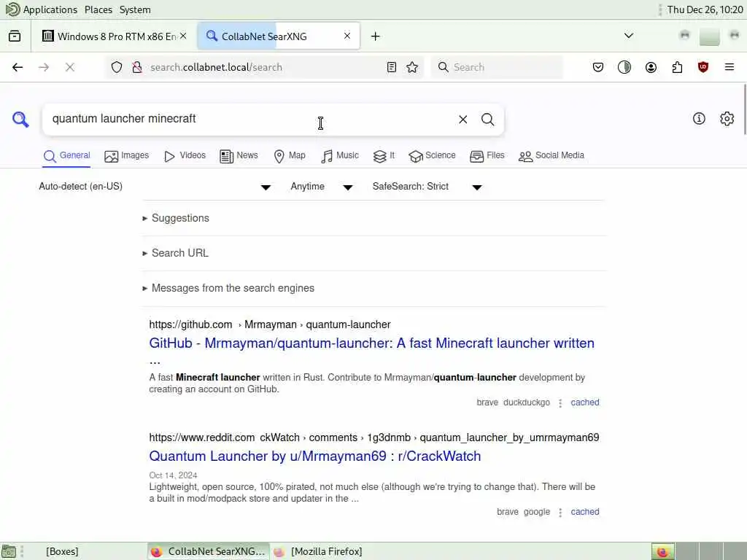Screen dimensions: 747x560
Task: Select the General search category tab
Action: click(x=66, y=156)
